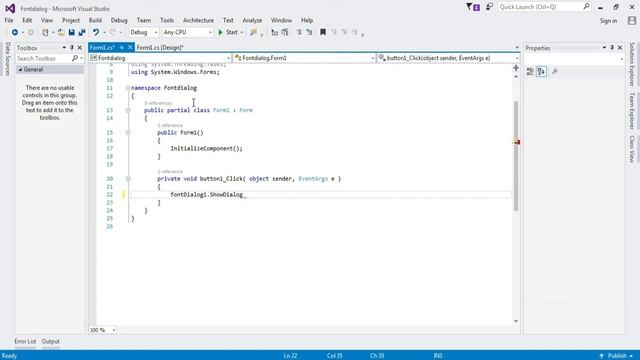
Task: Click the Find in Files toolbar icon
Action: coord(253,32)
